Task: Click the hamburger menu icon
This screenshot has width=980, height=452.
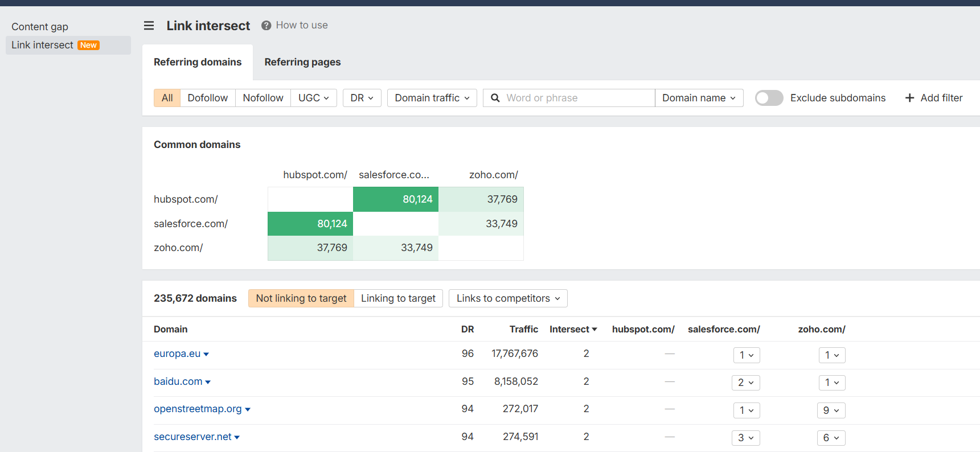Action: click(149, 26)
